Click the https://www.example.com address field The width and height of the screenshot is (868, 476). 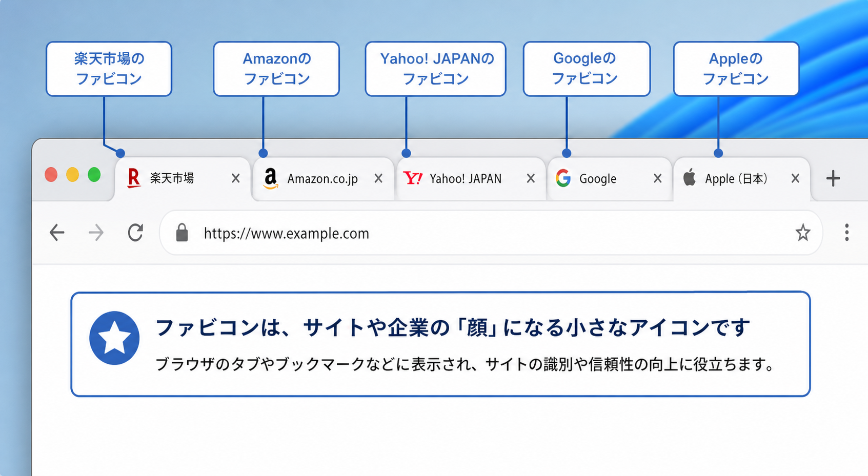tap(491, 233)
